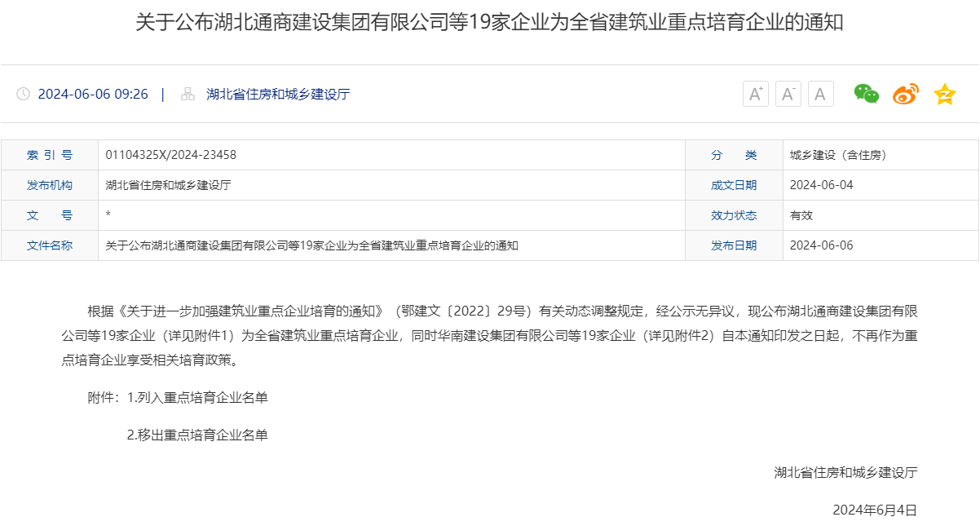Decrease font size with A- button

click(x=788, y=94)
